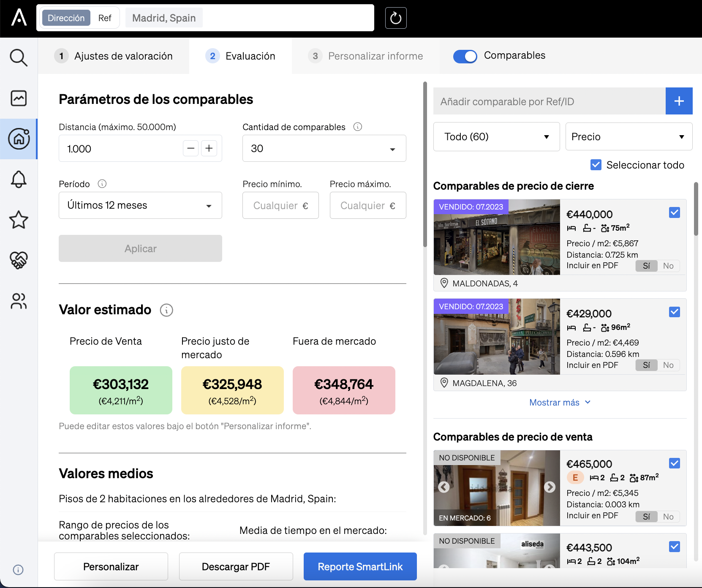
Task: Set Incluir en PDF to No for Maldonadas
Action: (x=668, y=266)
